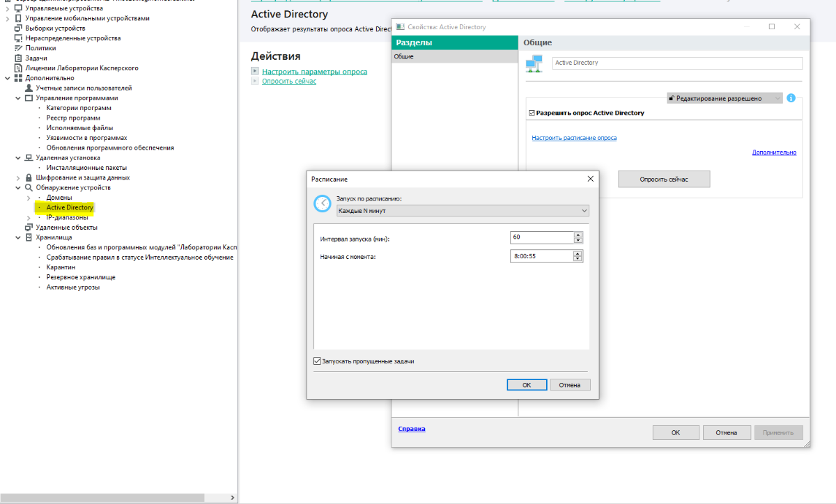The image size is (836, 504).
Task: Click the magnifier icon of Обнаружение устройств
Action: click(29, 187)
